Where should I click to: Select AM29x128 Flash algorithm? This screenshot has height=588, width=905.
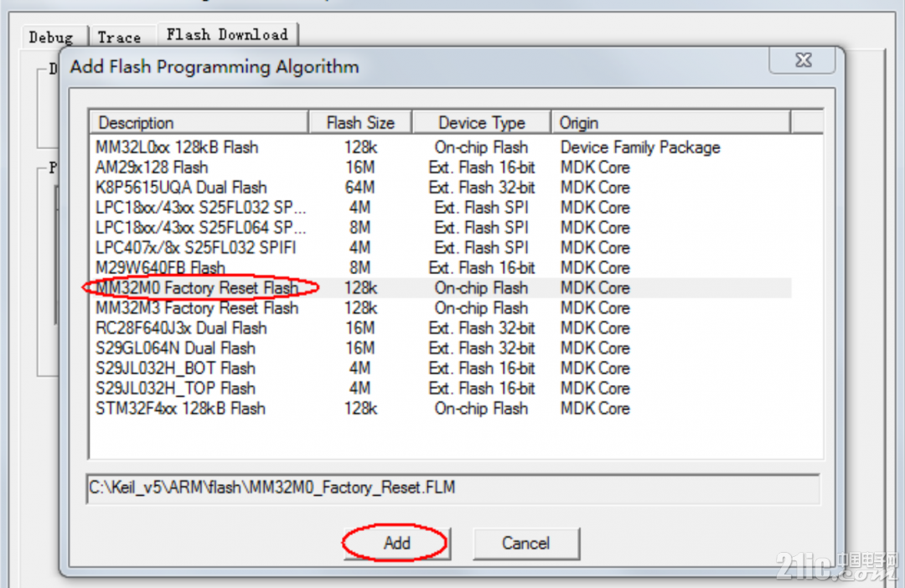click(x=441, y=168)
